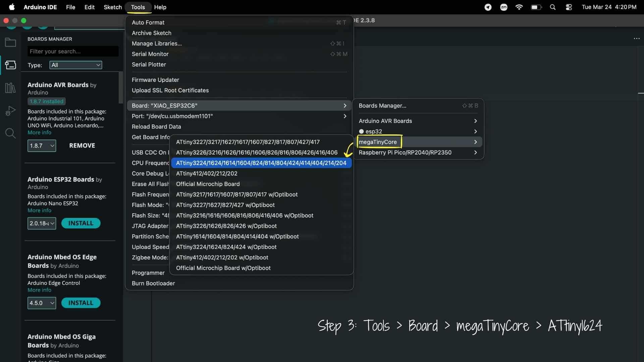Open Spotlight search in menu bar
The image size is (644, 362).
(x=552, y=7)
